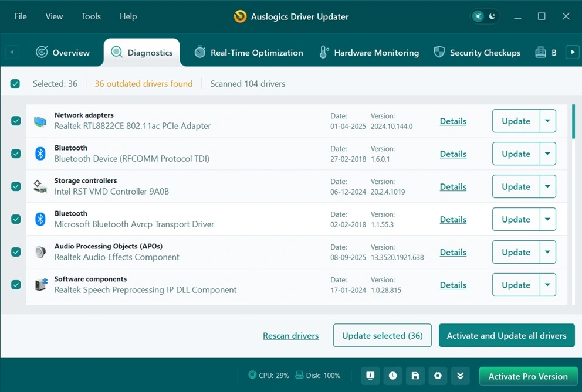Click the Disk usage drive icon
This screenshot has height=392, width=582.
299,375
